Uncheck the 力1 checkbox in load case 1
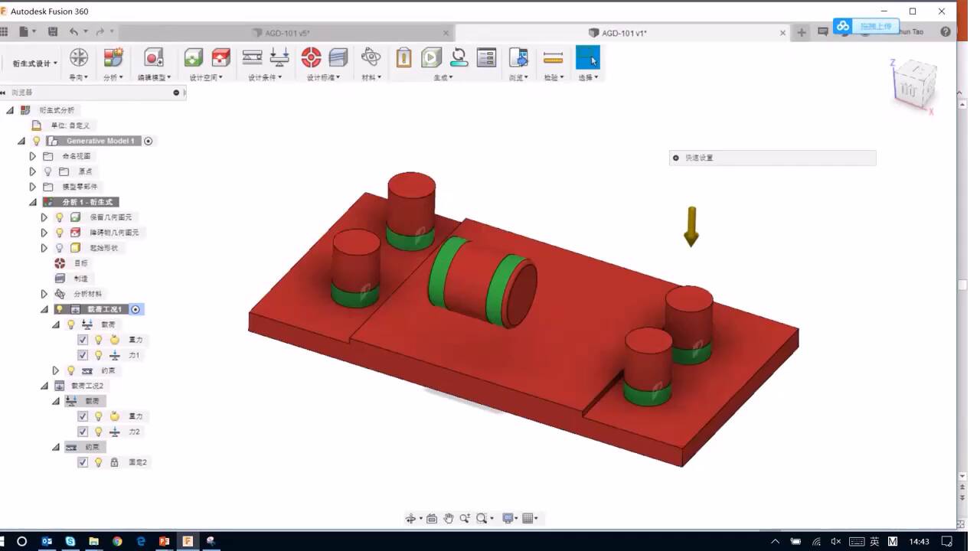 (x=83, y=355)
